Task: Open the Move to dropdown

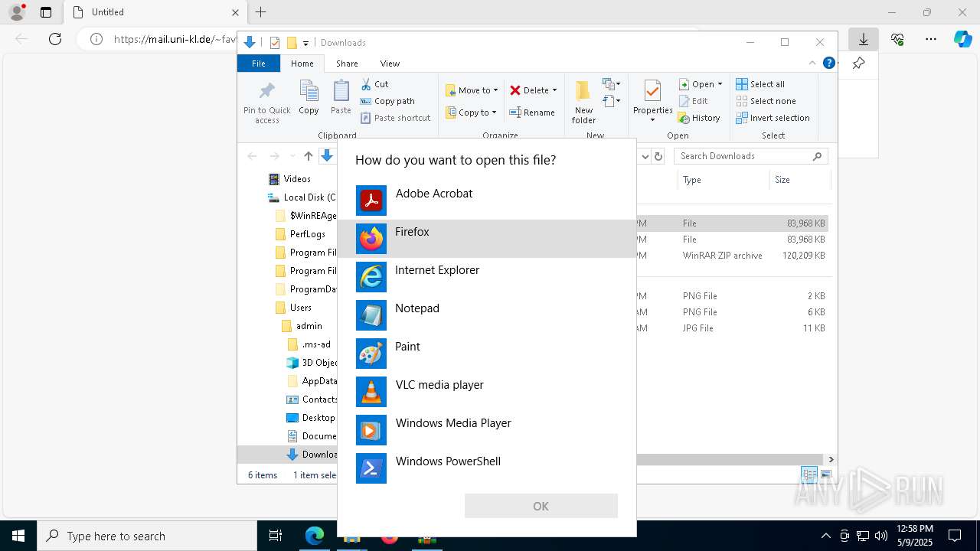Action: 472,90
